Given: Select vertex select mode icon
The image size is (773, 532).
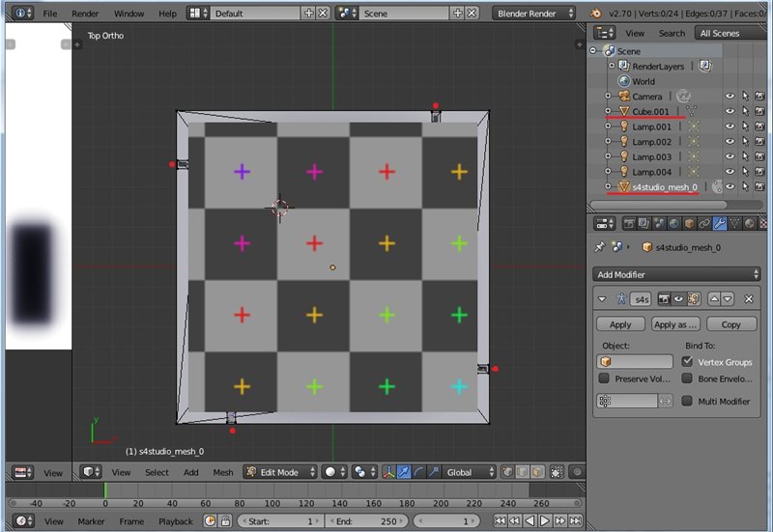Looking at the screenshot, I should (507, 472).
